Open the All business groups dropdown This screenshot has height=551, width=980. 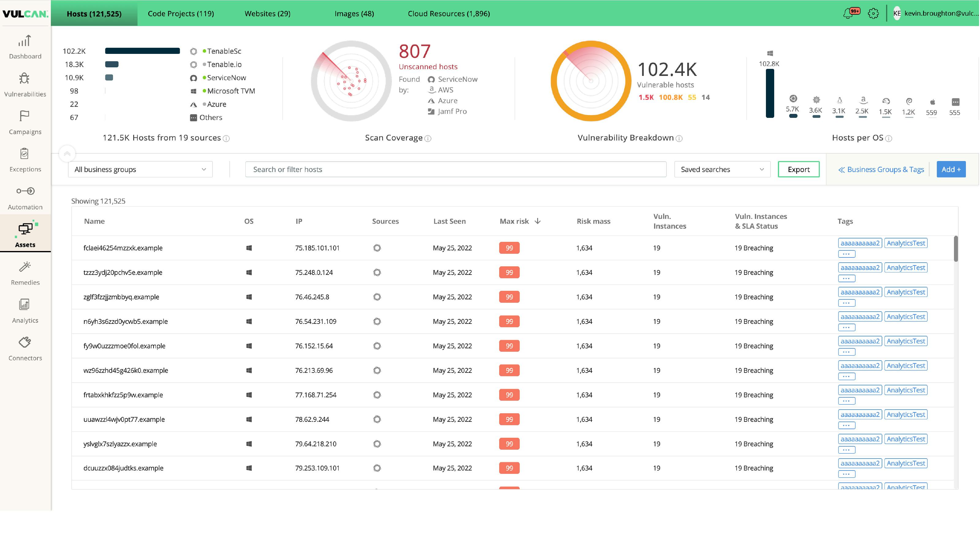coord(140,169)
